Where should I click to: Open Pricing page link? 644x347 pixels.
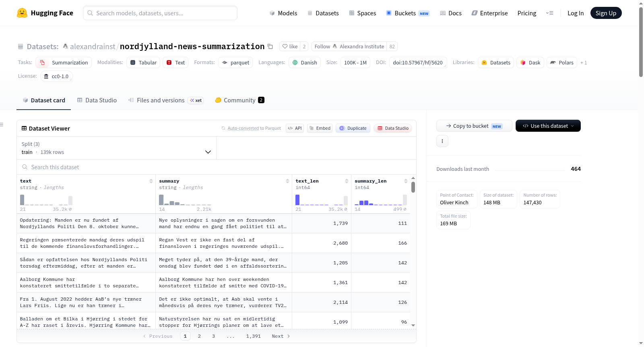(527, 13)
